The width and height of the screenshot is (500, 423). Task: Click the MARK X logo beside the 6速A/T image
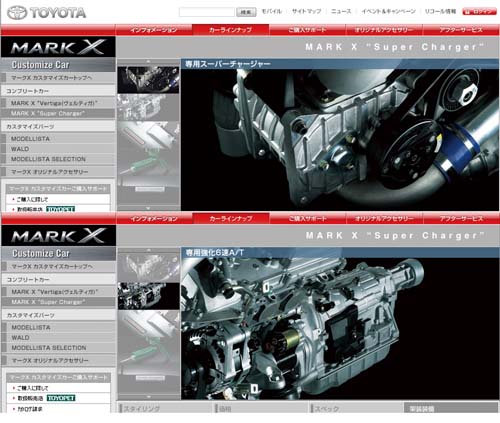click(x=58, y=236)
